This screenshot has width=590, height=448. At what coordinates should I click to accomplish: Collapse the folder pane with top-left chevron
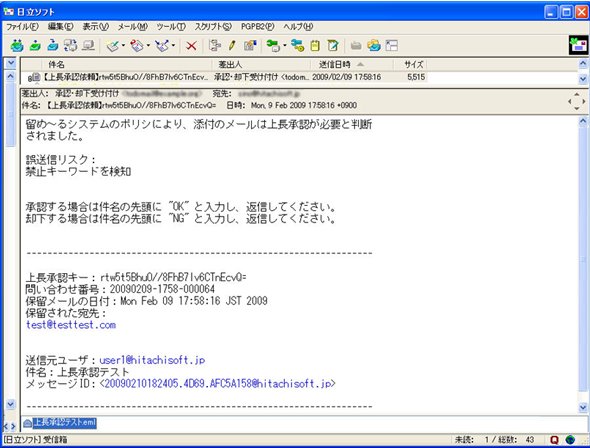(11, 63)
